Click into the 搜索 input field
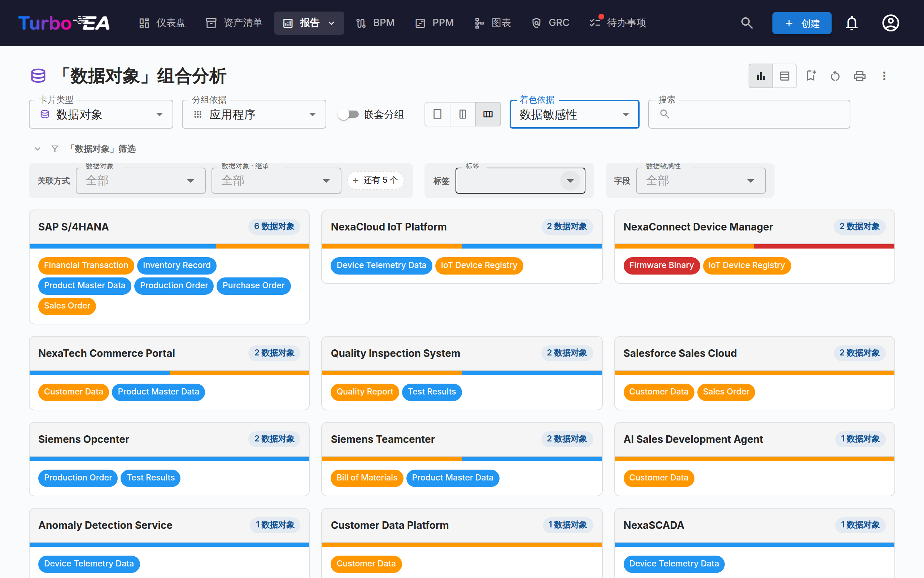The height and width of the screenshot is (578, 924). coord(749,114)
